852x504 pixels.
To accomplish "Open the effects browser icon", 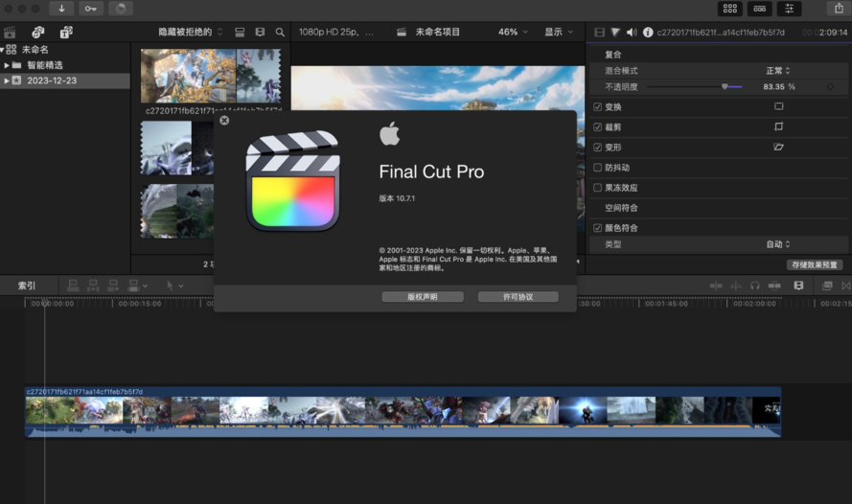I will pos(827,286).
